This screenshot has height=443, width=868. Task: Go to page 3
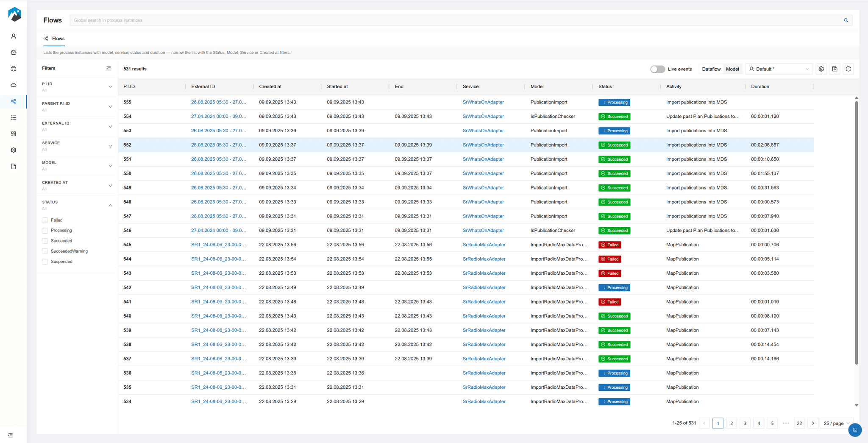coord(745,423)
